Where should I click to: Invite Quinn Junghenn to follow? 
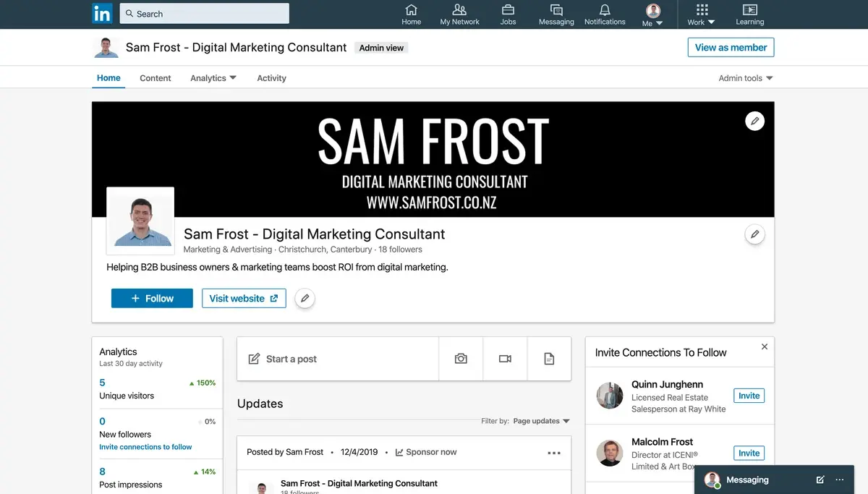coord(749,396)
